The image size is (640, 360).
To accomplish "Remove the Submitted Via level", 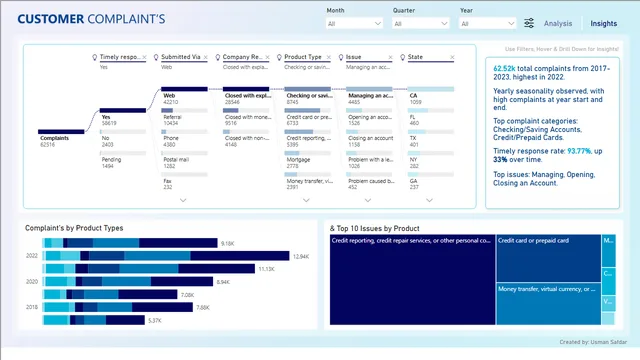I will (x=205, y=58).
